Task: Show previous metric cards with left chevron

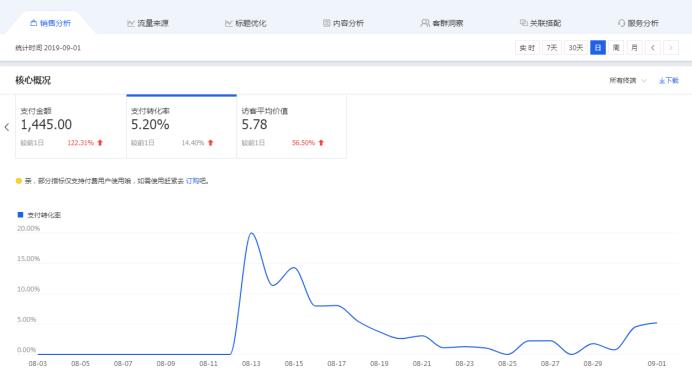Action: [7, 127]
